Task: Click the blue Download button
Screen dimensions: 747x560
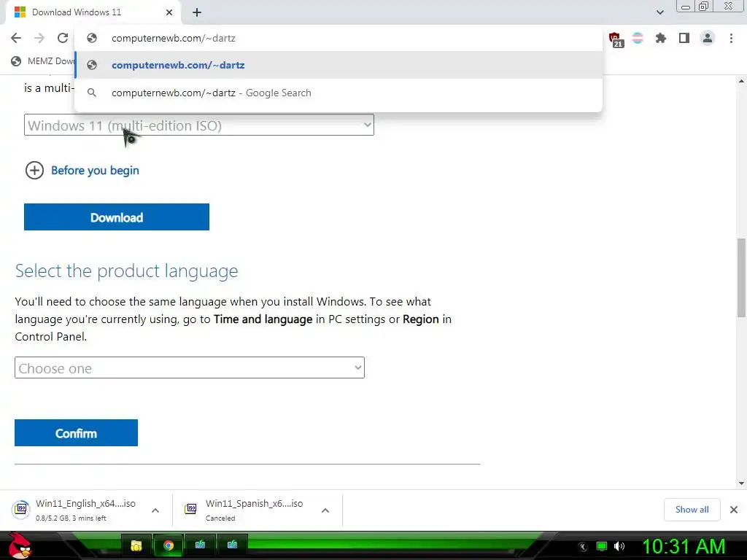Action: pos(117,217)
